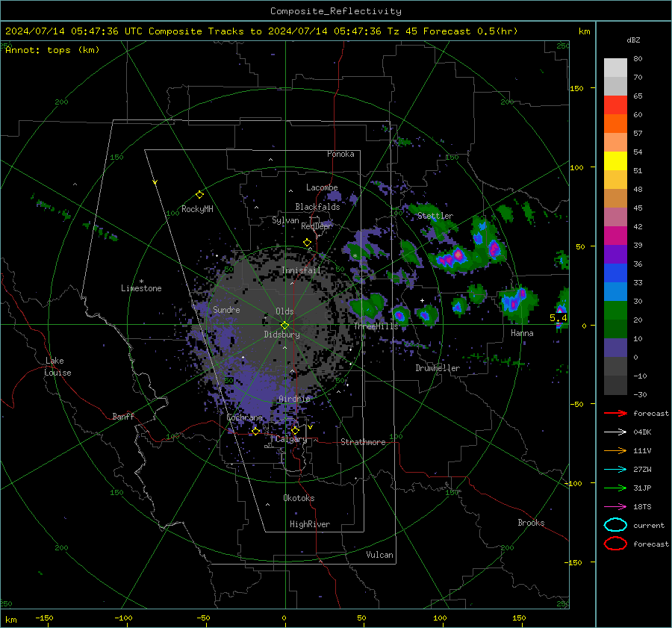This screenshot has width=672, height=628.
Task: Click the Sylvan label
Action: (x=285, y=220)
